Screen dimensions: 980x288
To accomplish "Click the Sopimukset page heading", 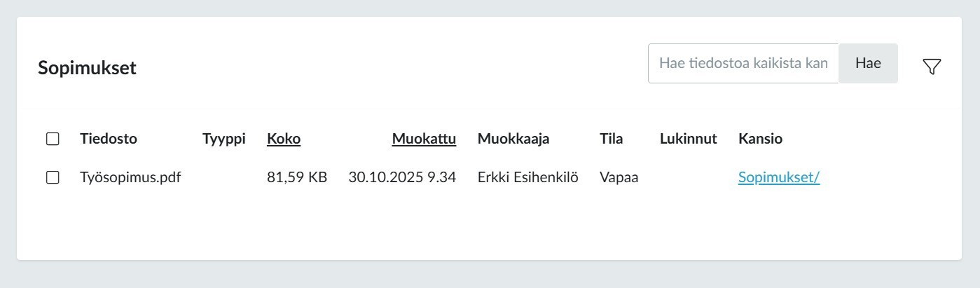I will pyautogui.click(x=87, y=68).
